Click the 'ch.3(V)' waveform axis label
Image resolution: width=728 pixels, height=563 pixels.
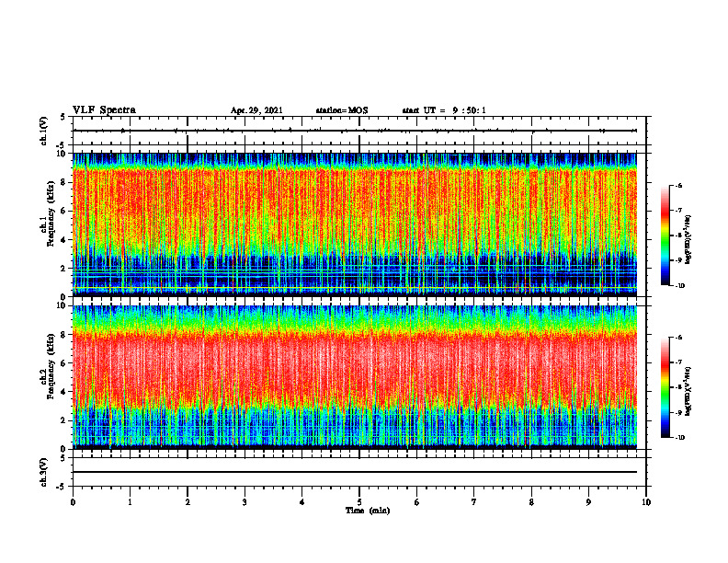(x=44, y=472)
